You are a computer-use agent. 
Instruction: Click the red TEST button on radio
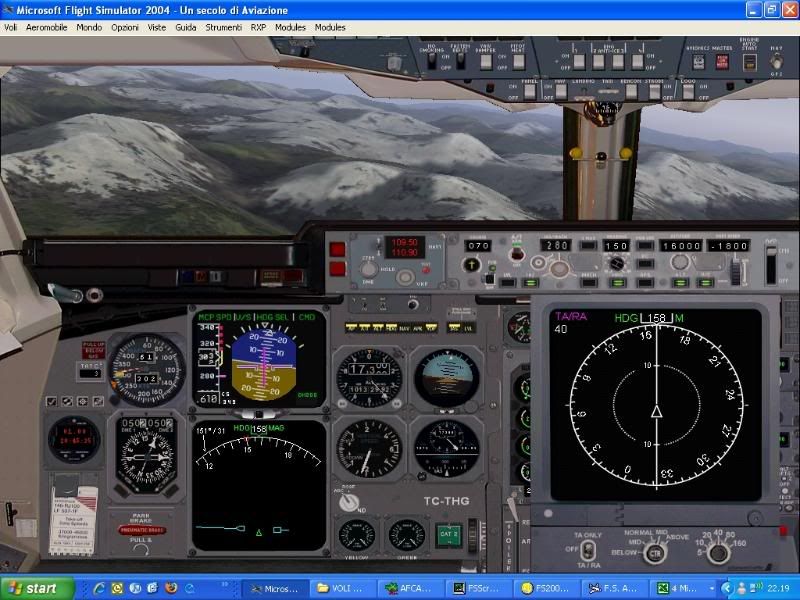(x=426, y=270)
